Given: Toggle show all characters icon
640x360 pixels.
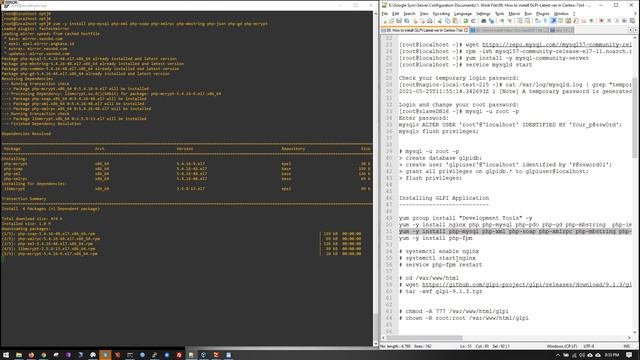Looking at the screenshot, I should pyautogui.click(x=545, y=21).
